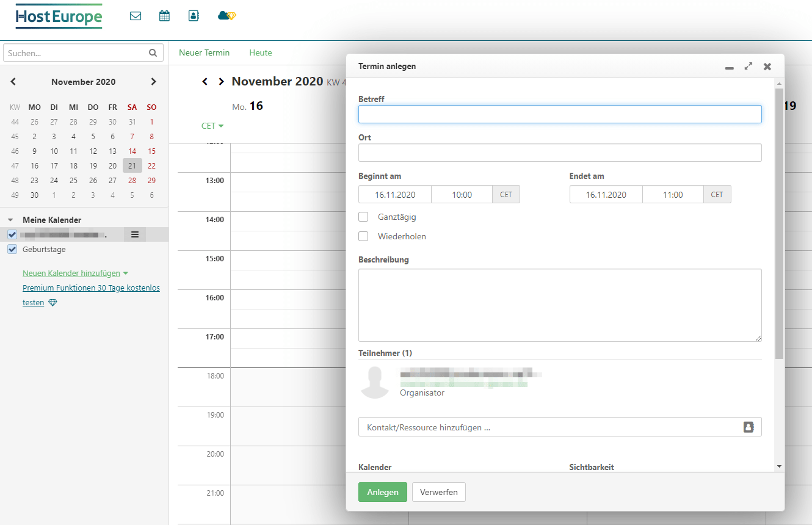Click the Beschreibung text area
Screen dimensions: 812x525
[x=560, y=305]
